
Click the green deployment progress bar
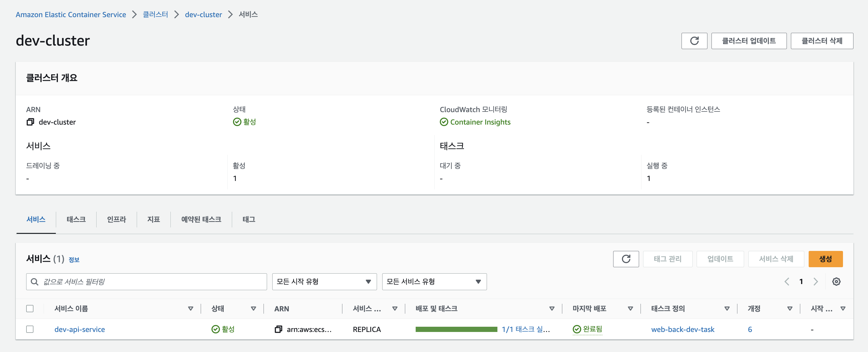coord(456,329)
